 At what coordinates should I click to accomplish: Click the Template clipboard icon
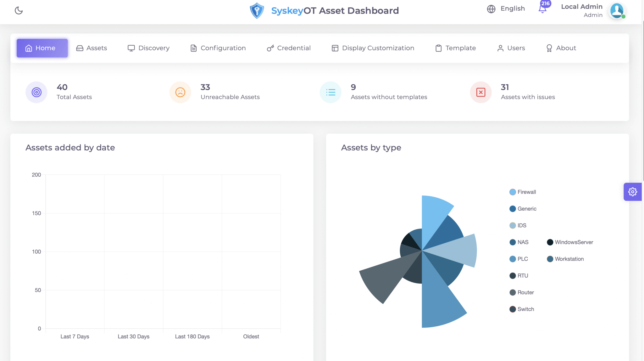(438, 48)
